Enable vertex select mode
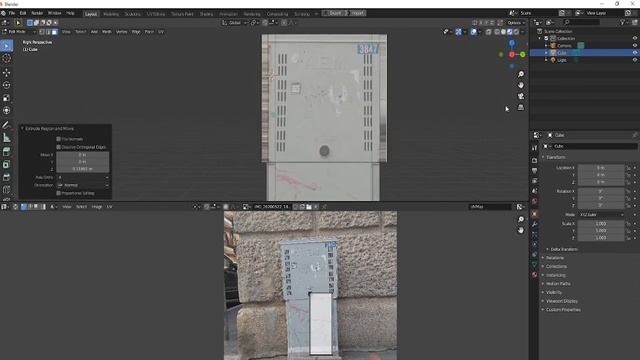 click(x=42, y=32)
